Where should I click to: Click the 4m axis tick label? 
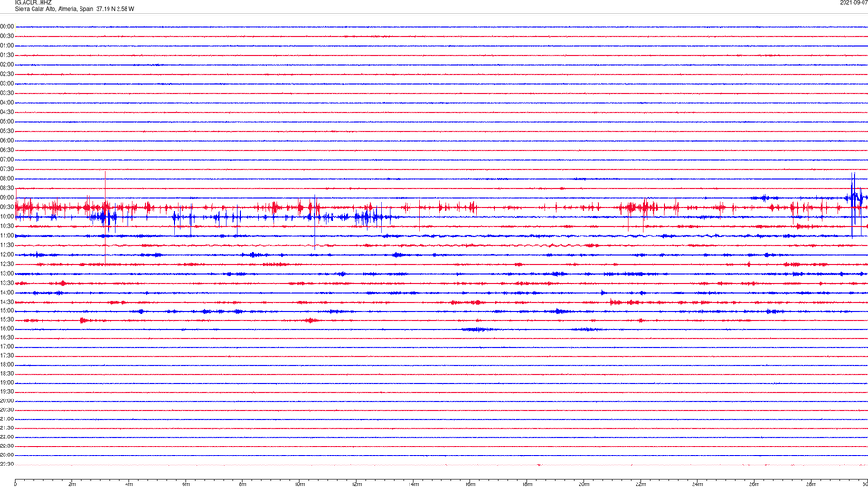[129, 484]
